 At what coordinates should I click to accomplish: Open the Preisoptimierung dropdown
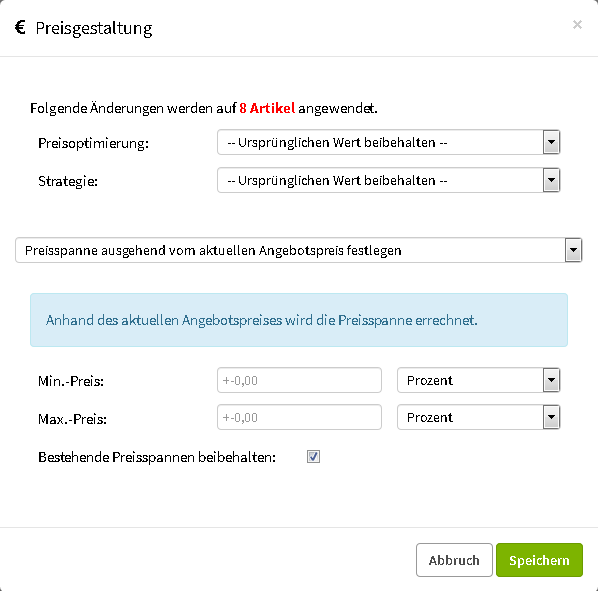(x=388, y=142)
